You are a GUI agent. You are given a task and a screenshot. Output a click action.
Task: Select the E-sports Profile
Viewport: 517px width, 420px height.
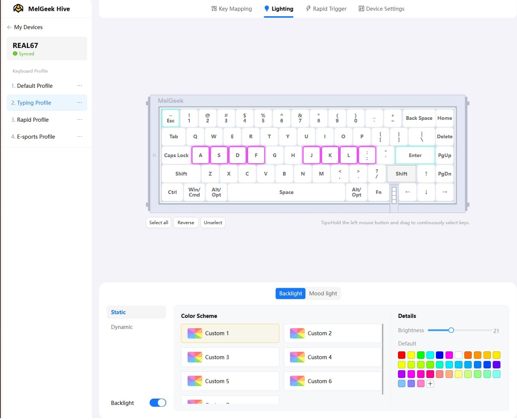coord(47,137)
